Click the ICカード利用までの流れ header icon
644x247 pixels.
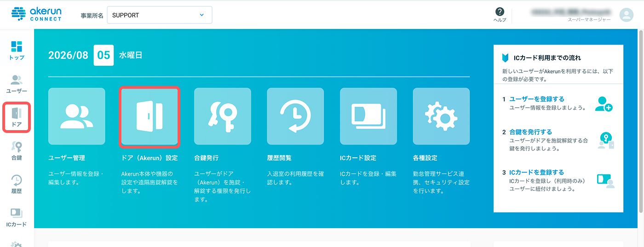(505, 58)
